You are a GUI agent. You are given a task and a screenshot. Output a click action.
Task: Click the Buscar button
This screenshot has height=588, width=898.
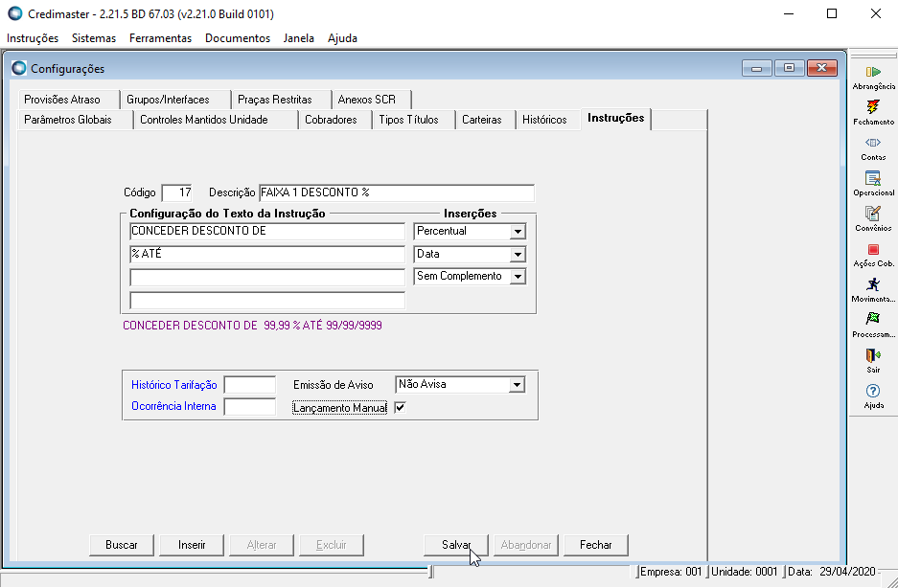pyautogui.click(x=122, y=545)
